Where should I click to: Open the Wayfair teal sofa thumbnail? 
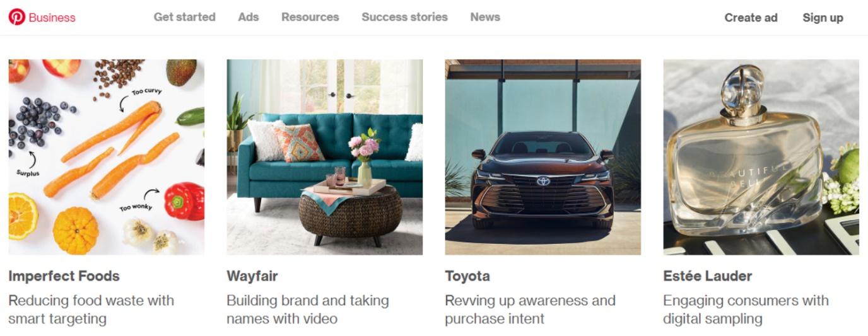tap(325, 157)
